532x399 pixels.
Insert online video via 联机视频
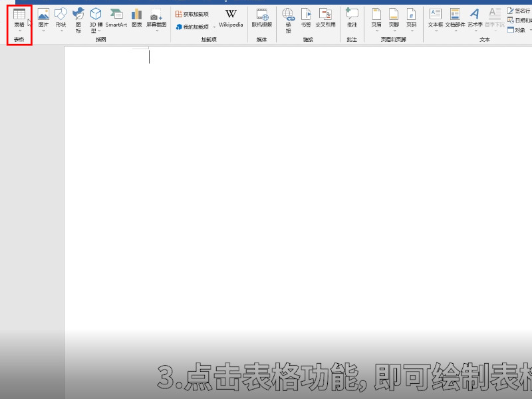pyautogui.click(x=262, y=18)
